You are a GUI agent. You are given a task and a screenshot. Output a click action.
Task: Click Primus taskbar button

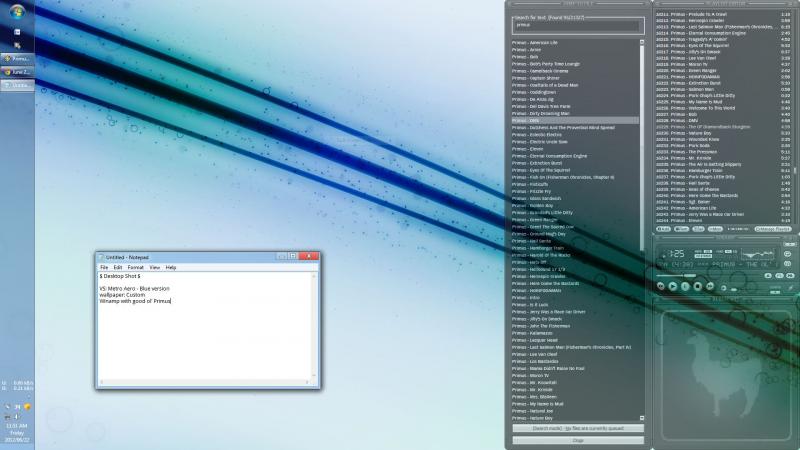pyautogui.click(x=17, y=59)
